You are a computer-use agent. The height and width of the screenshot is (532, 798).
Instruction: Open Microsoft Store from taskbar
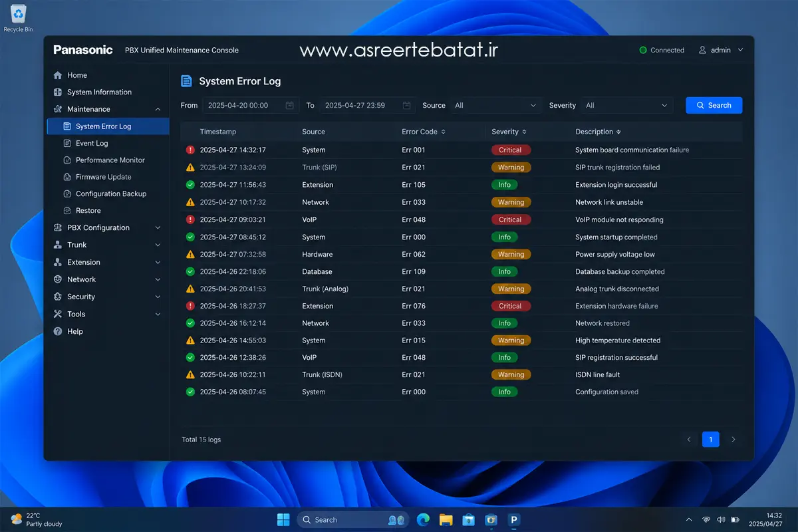[x=468, y=519]
